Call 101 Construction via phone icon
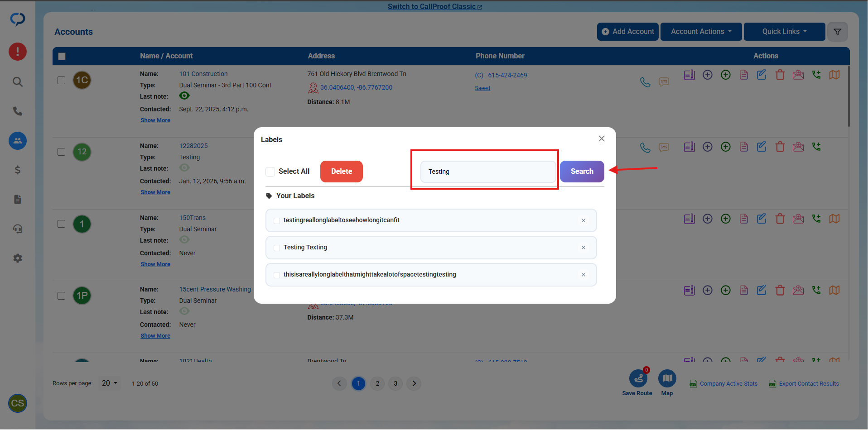 pyautogui.click(x=645, y=82)
